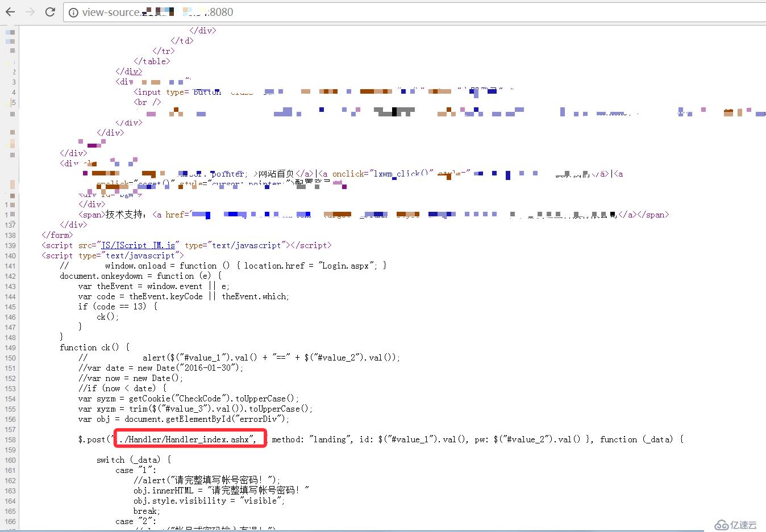Click the 网站首页 link text in source
The image size is (766, 532).
coord(276,174)
